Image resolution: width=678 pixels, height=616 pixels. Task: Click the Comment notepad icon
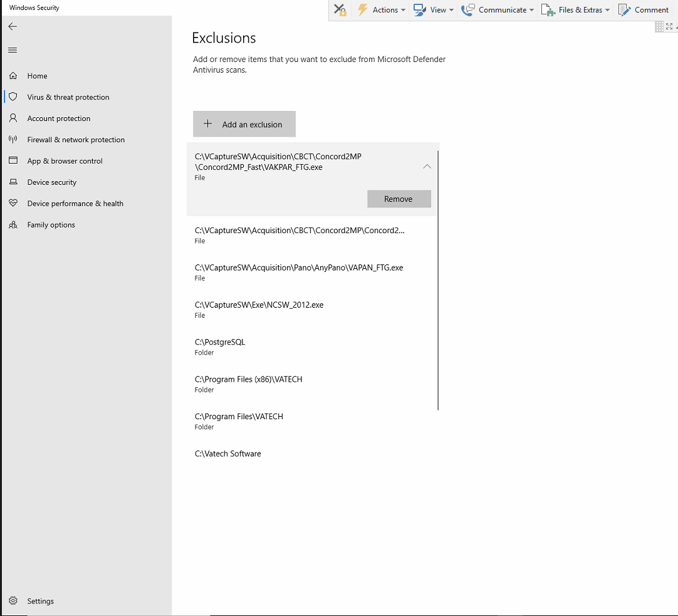pyautogui.click(x=624, y=9)
